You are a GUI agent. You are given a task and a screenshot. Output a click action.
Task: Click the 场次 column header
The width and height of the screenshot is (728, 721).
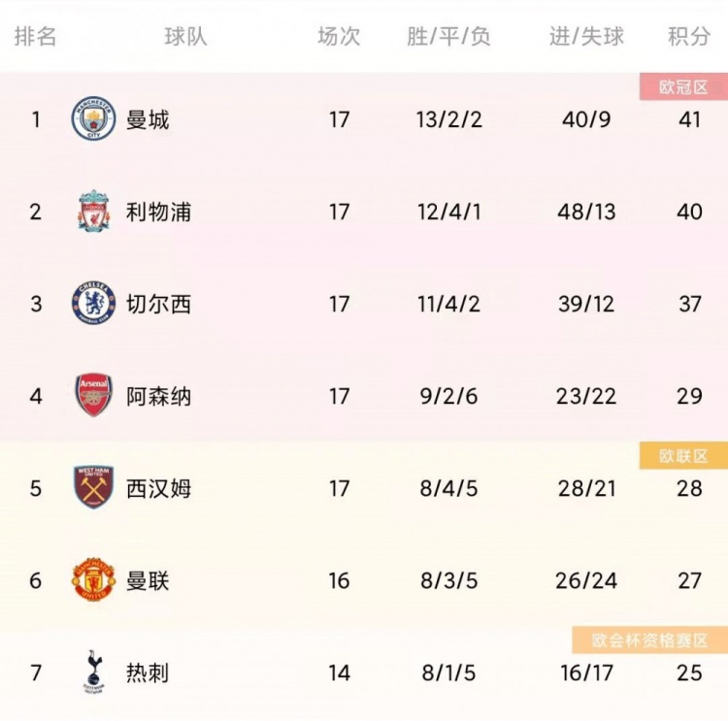point(339,37)
